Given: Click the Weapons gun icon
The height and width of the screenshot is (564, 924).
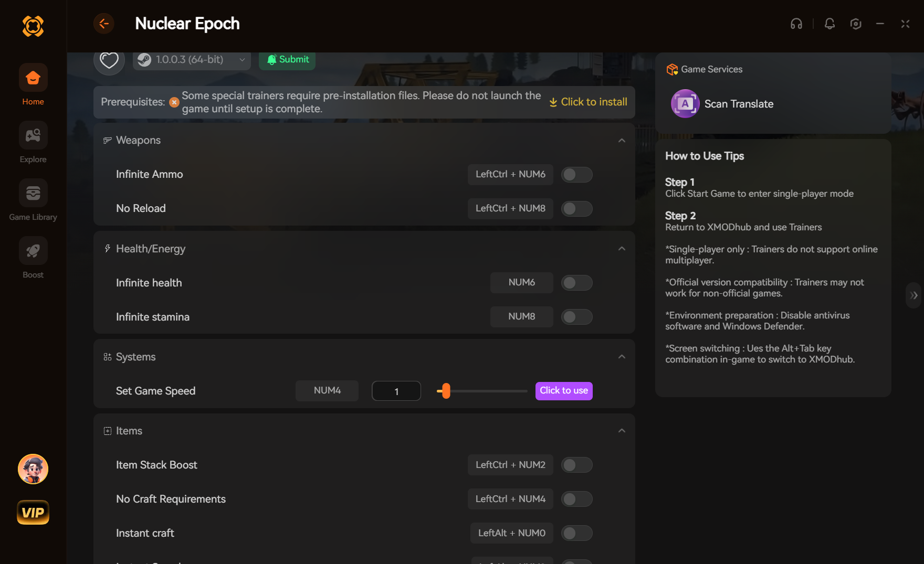Looking at the screenshot, I should pyautogui.click(x=108, y=141).
